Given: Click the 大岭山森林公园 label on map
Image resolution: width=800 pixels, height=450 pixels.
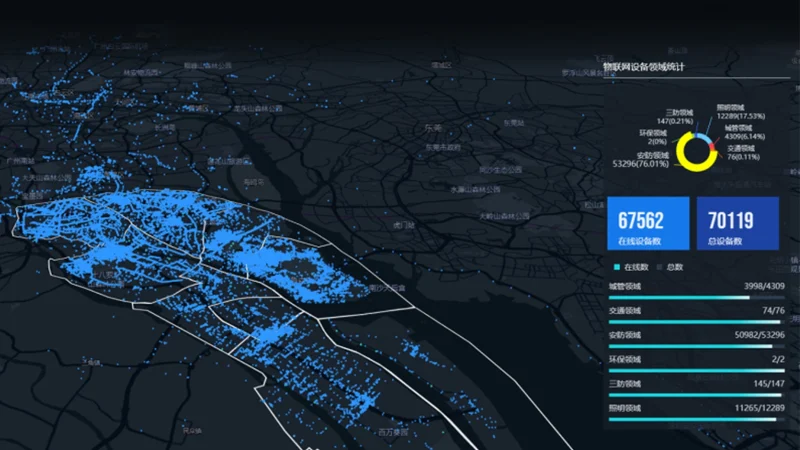Looking at the screenshot, I should pos(504,216).
